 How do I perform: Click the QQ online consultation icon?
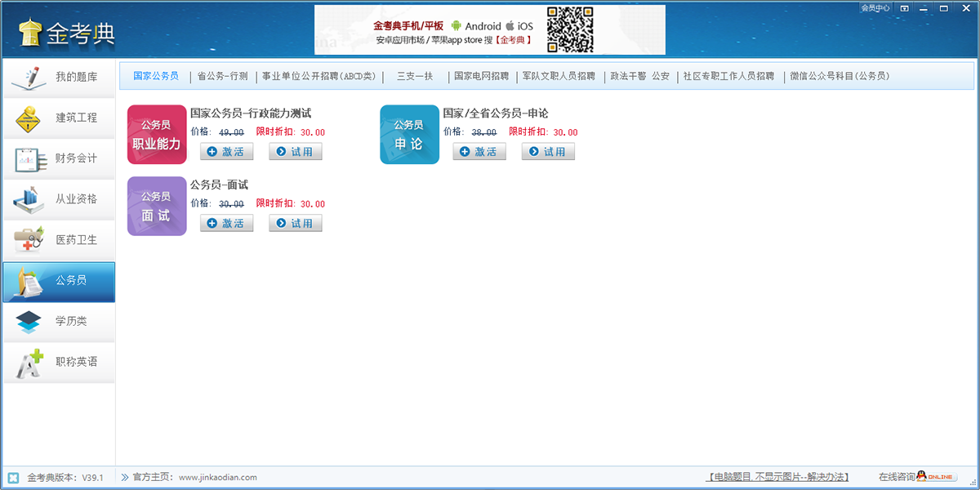(936, 477)
